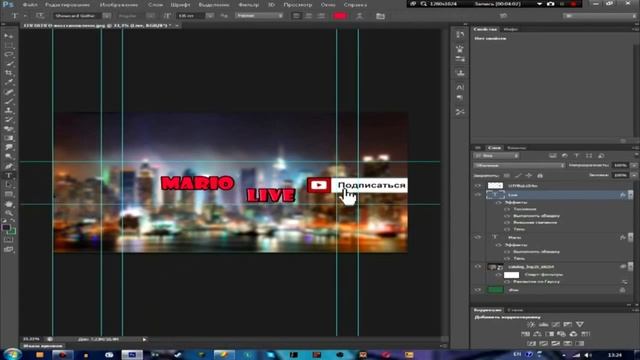Switch to the Инфо tab
The height and width of the screenshot is (360, 640).
point(511,29)
